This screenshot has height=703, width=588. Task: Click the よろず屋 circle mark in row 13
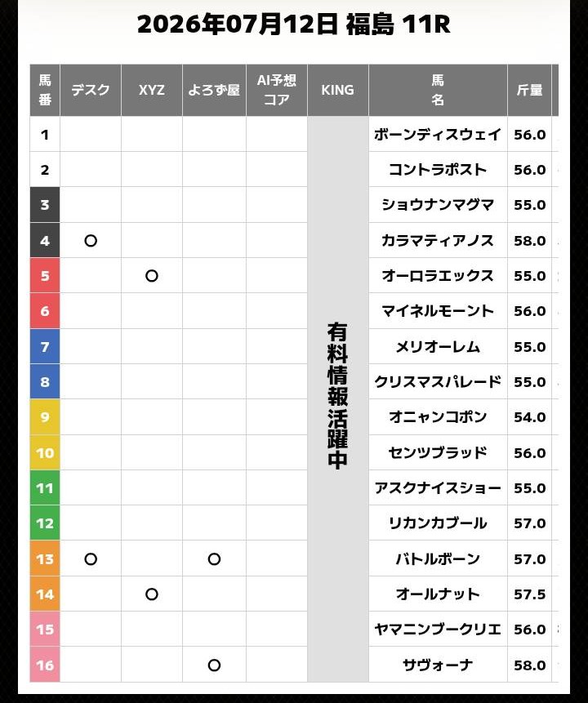214,559
